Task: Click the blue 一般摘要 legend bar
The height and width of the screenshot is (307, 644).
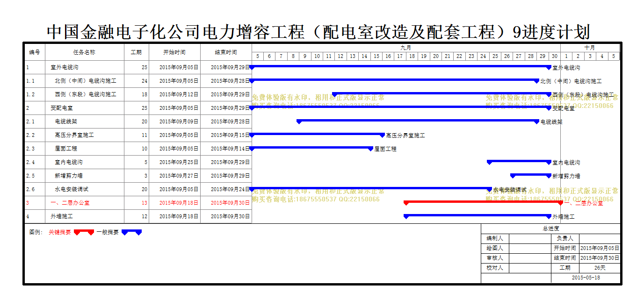Action: (x=131, y=232)
